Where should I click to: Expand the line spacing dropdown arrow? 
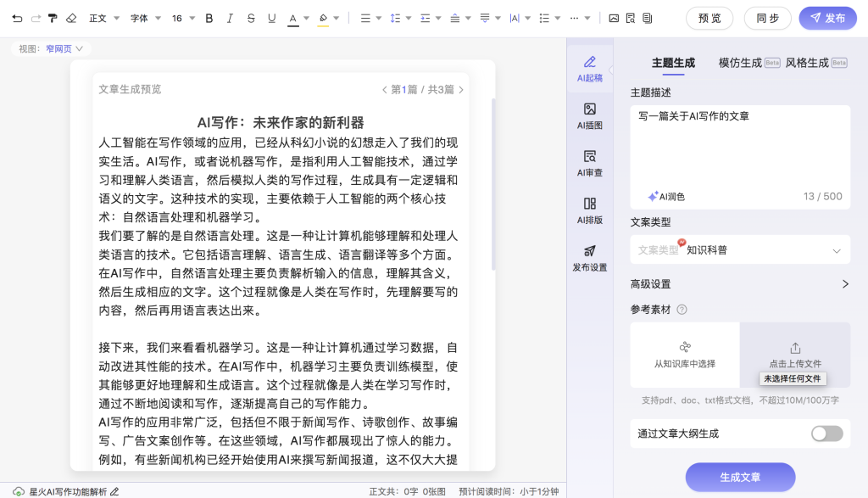pos(409,19)
